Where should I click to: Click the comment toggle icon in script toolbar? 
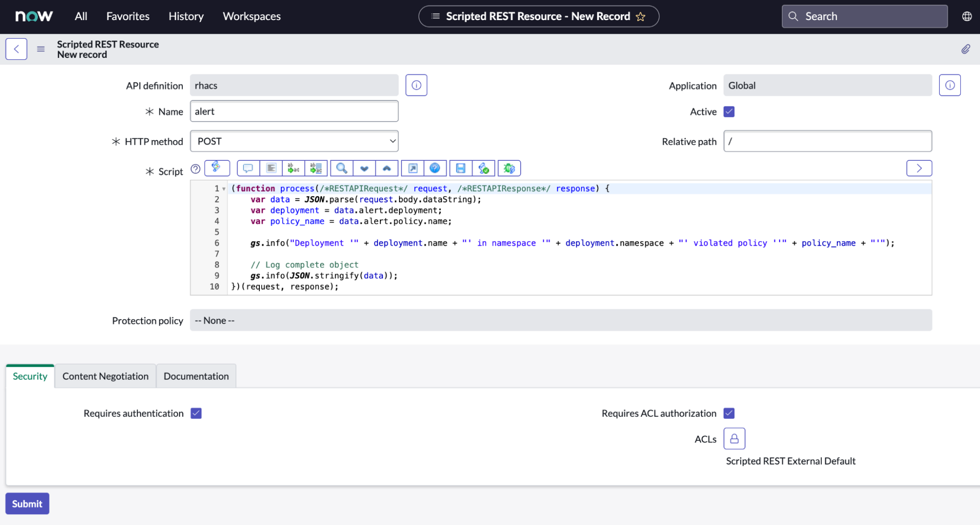pyautogui.click(x=248, y=168)
